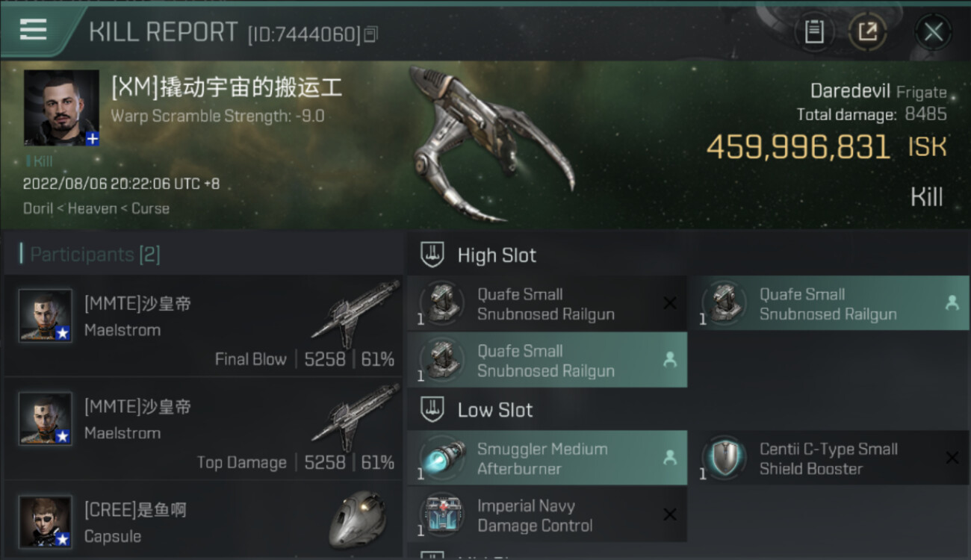
Task: Select the Smuggler Medium Afterburner module
Action: 547,458
